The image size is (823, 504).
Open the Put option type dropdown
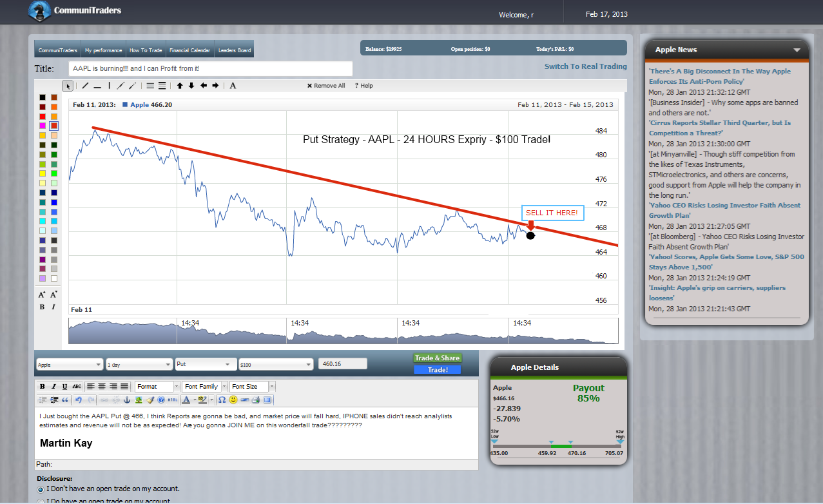[206, 364]
